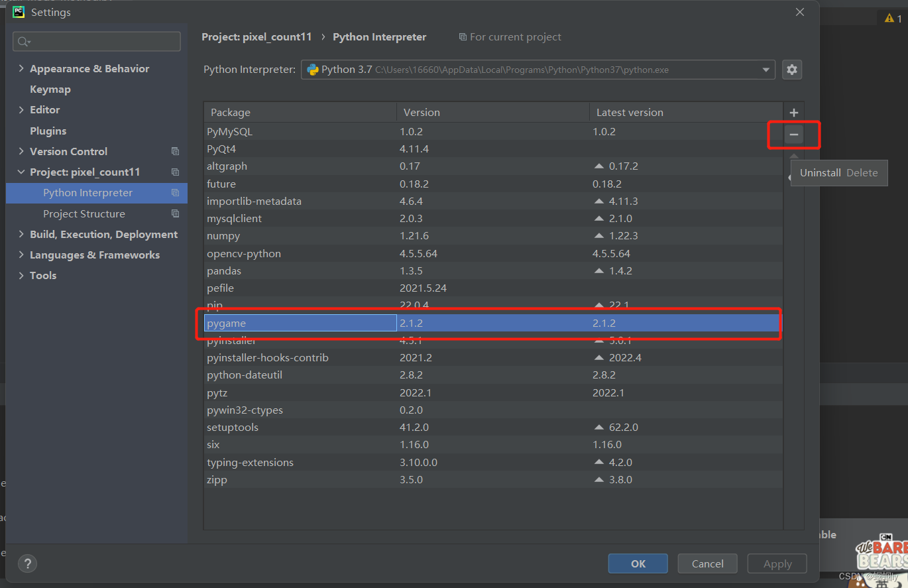Open the interpreter gear settings icon
Viewport: 908px width, 588px height.
792,70
